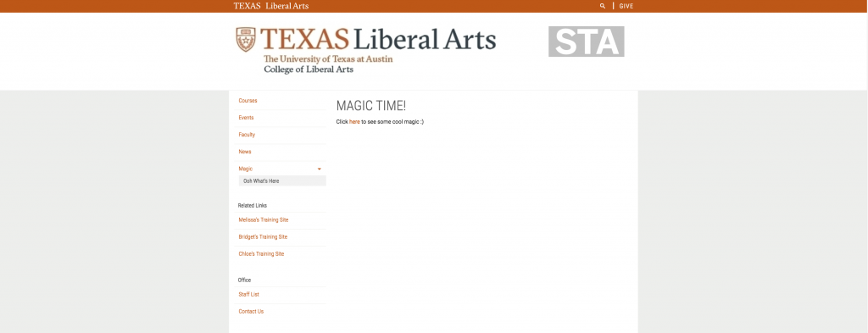The height and width of the screenshot is (333, 868).
Task: Click the College of Liberal Arts text
Action: pyautogui.click(x=309, y=69)
